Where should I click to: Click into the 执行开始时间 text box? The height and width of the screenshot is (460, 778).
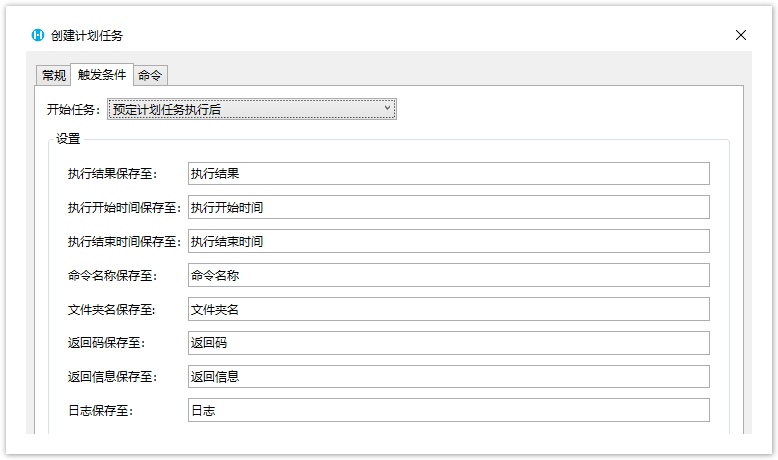pyautogui.click(x=449, y=207)
